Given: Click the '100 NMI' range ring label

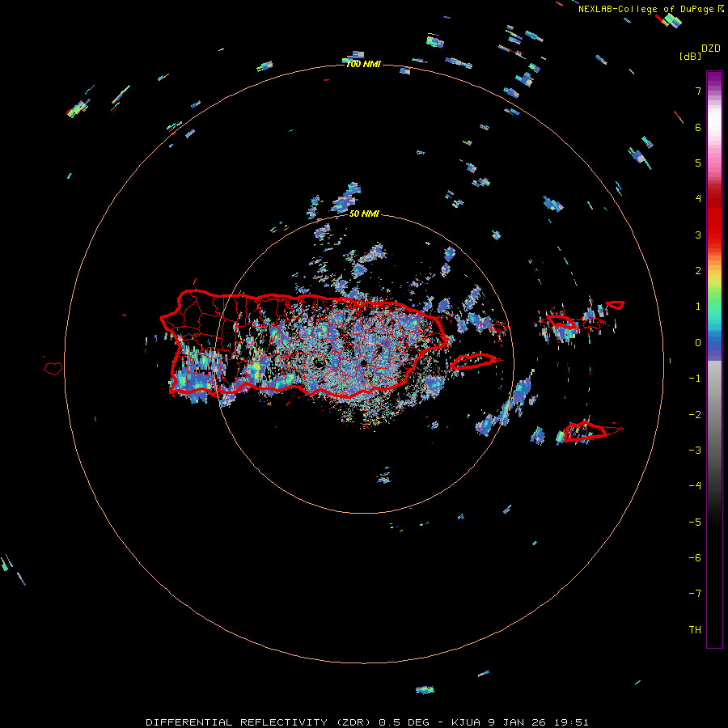Looking at the screenshot, I should pyautogui.click(x=363, y=64).
